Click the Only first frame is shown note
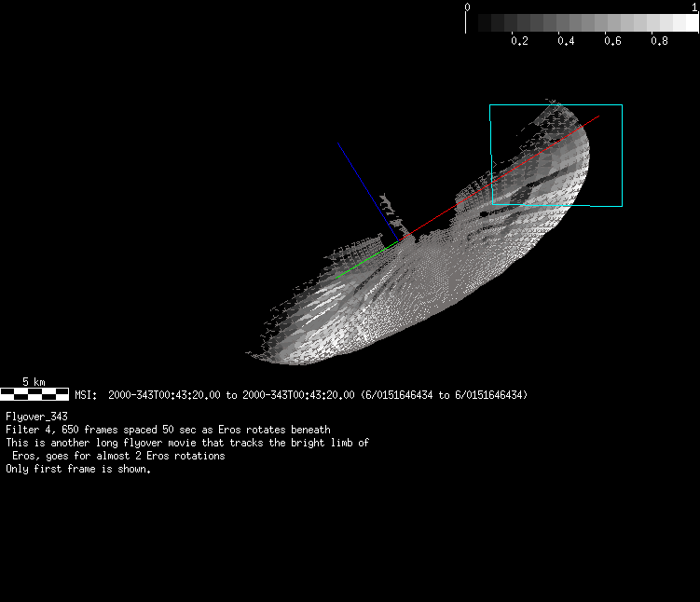Viewport: 700px width, 602px height. coord(78,469)
